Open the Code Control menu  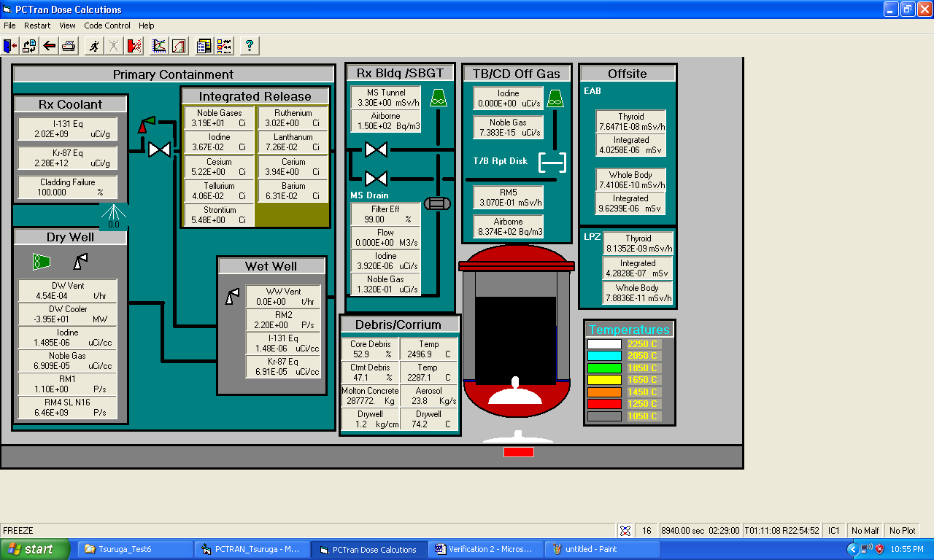coord(107,26)
